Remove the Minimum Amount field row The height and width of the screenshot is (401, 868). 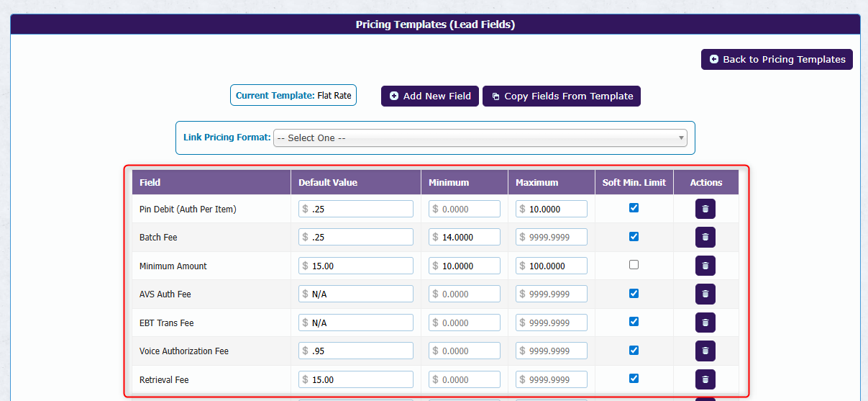705,266
